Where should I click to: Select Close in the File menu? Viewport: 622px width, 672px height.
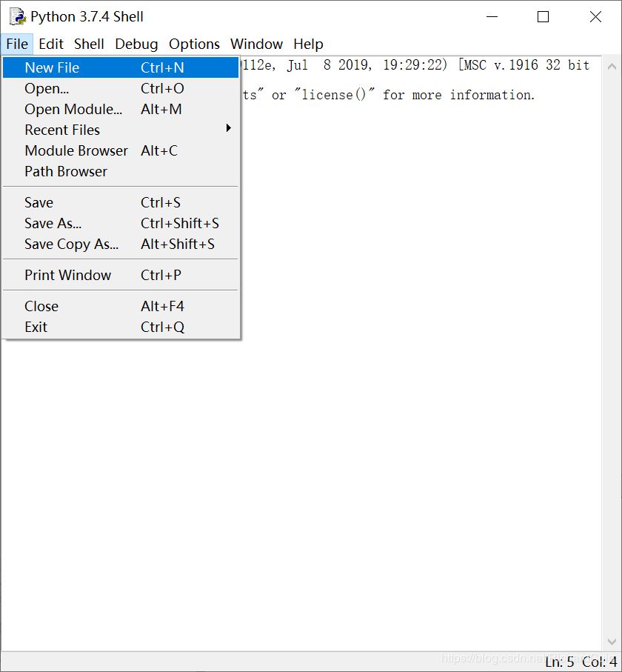pos(121,307)
